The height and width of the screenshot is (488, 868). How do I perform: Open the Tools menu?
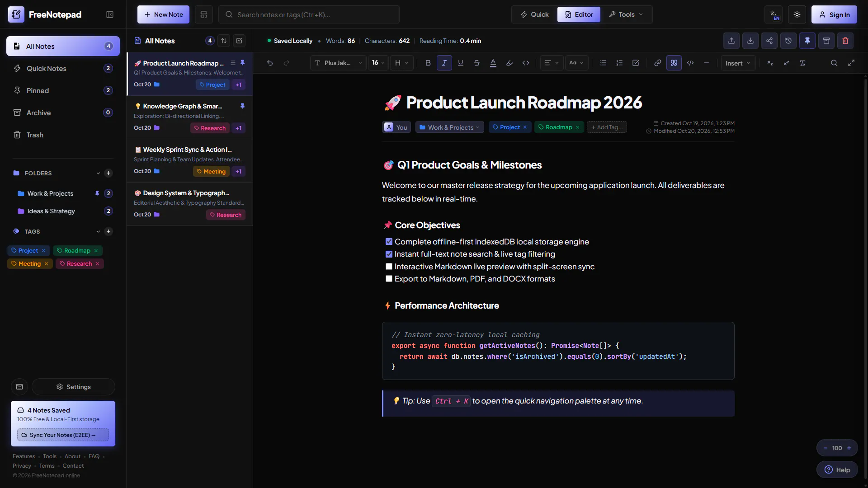(626, 14)
